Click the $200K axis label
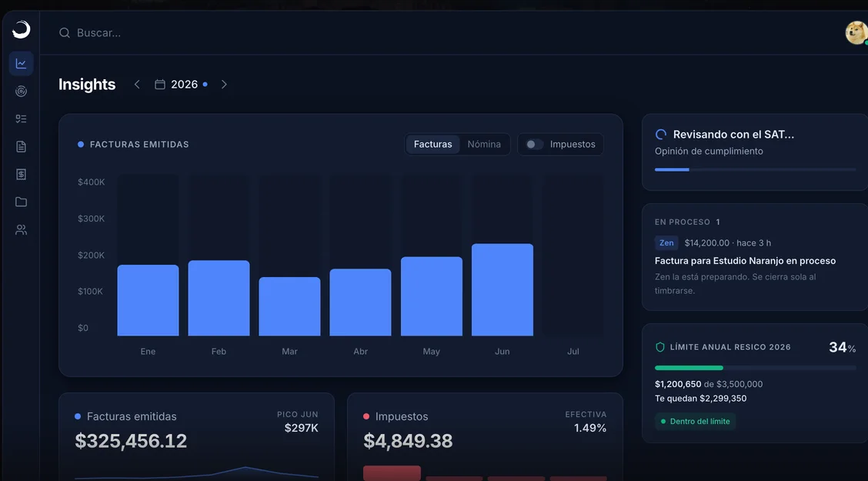The width and height of the screenshot is (868, 481). 92,256
